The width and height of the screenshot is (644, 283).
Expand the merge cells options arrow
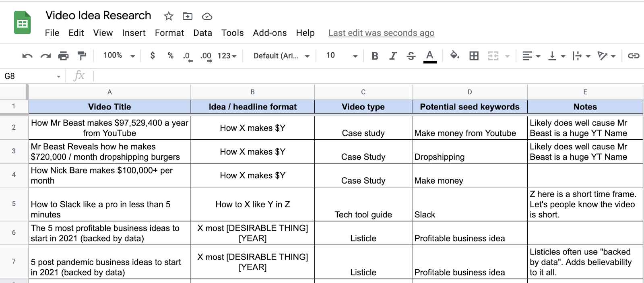(507, 56)
